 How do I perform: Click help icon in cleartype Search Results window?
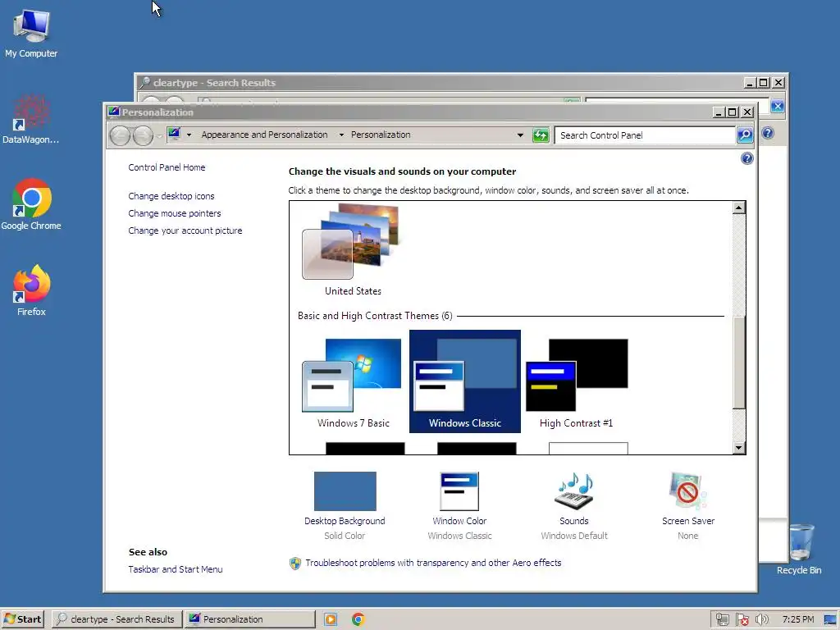click(x=768, y=133)
